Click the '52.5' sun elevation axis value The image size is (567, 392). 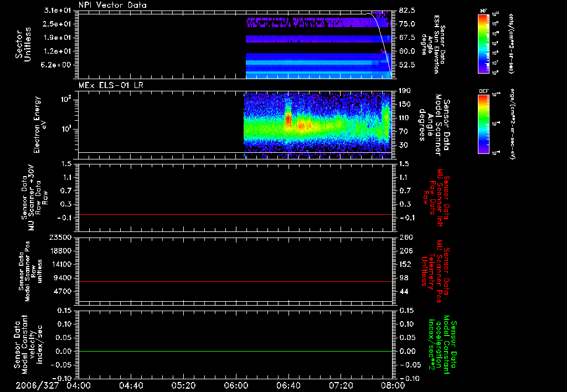pyautogui.click(x=407, y=65)
